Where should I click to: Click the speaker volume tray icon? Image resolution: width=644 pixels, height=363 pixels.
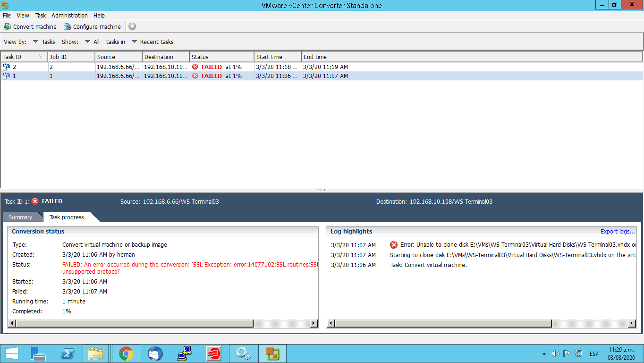555,354
